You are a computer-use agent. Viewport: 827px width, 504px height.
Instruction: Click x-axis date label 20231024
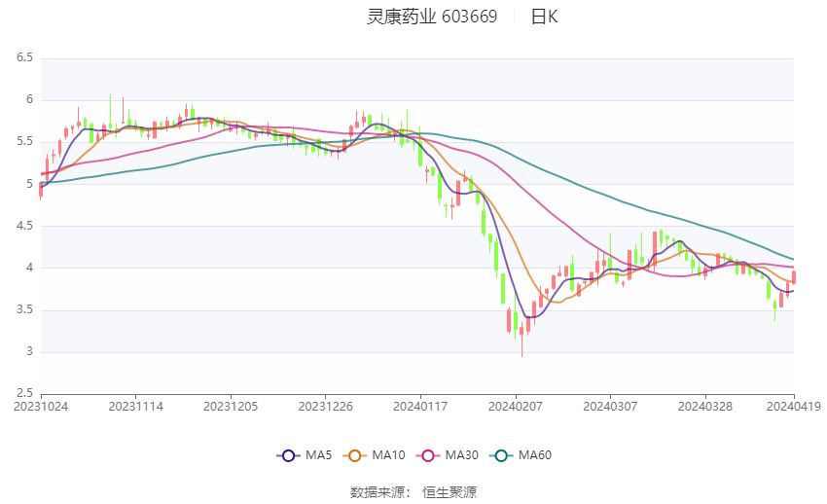(x=41, y=407)
